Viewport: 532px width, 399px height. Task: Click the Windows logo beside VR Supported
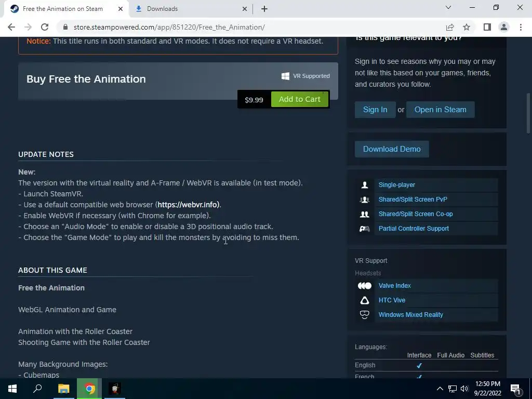(x=285, y=76)
